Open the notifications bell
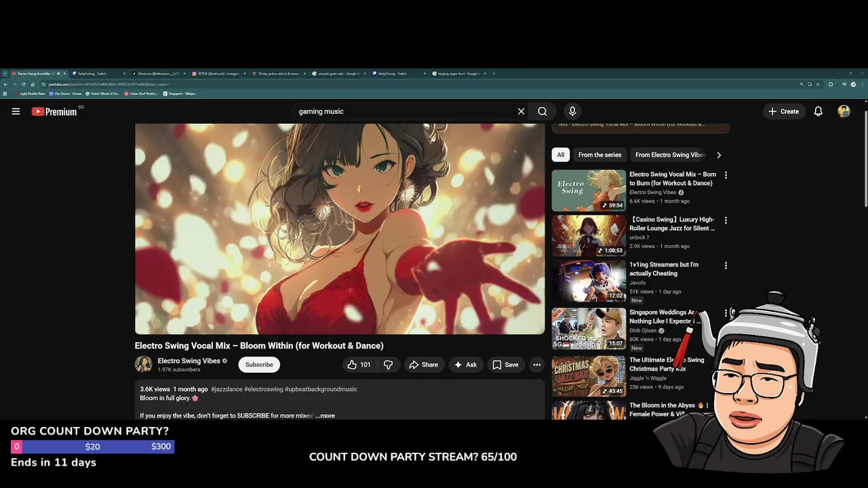Image resolution: width=868 pixels, height=488 pixels. point(818,111)
